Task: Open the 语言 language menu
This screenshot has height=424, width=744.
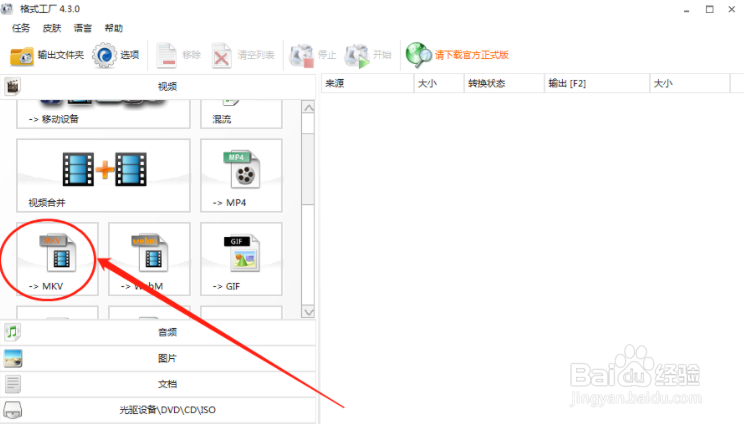Action: [x=83, y=28]
